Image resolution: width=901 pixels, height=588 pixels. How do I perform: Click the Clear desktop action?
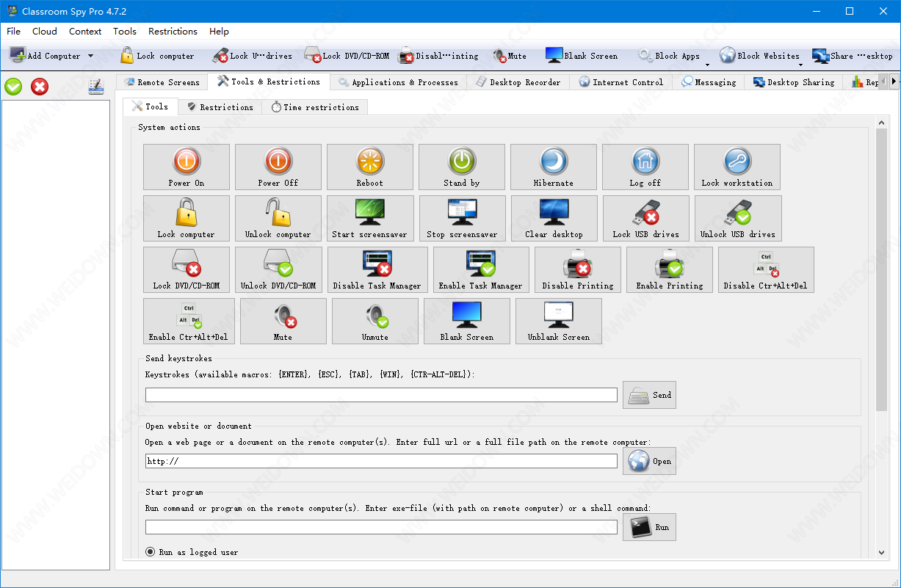click(554, 218)
